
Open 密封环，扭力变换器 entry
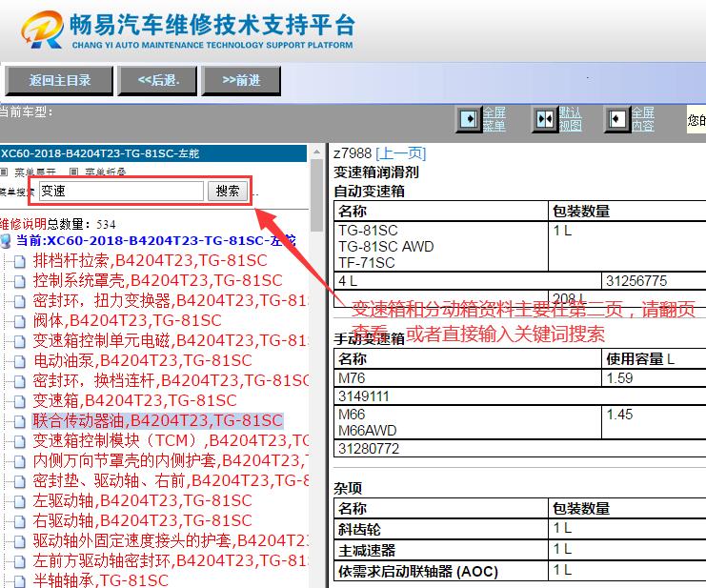171,300
